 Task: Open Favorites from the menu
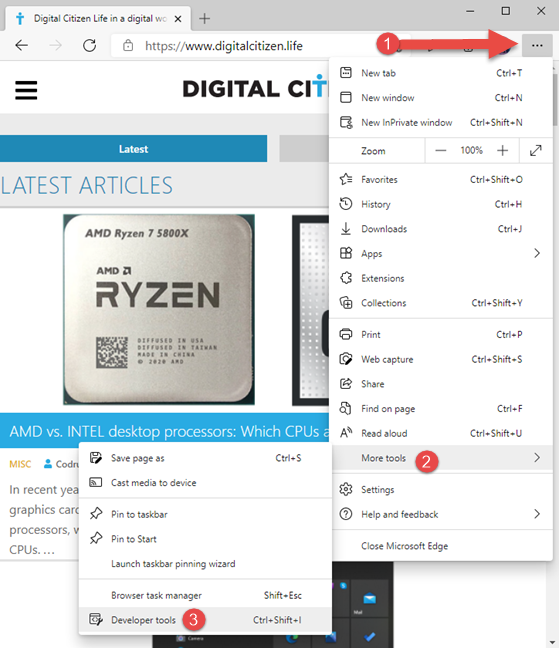click(x=441, y=179)
